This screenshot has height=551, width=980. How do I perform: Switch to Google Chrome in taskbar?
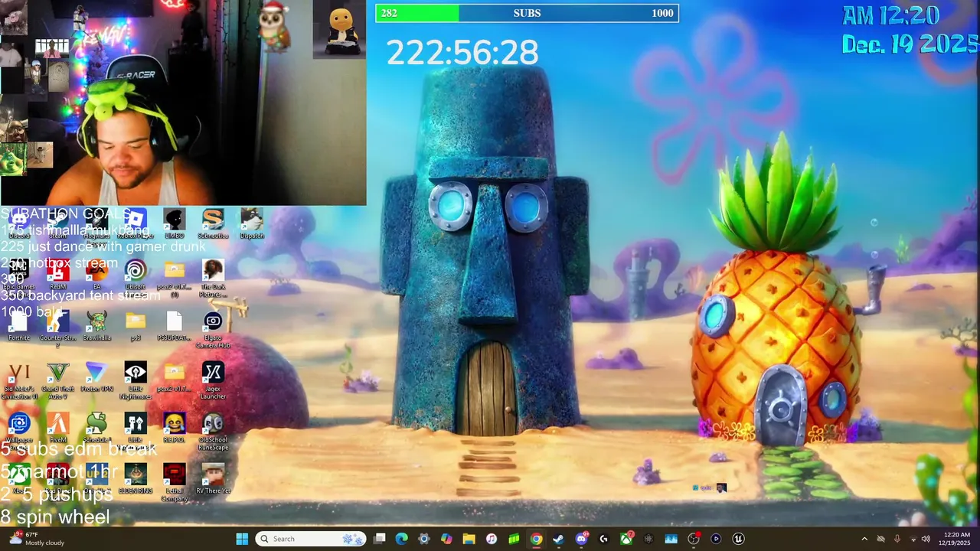click(537, 539)
